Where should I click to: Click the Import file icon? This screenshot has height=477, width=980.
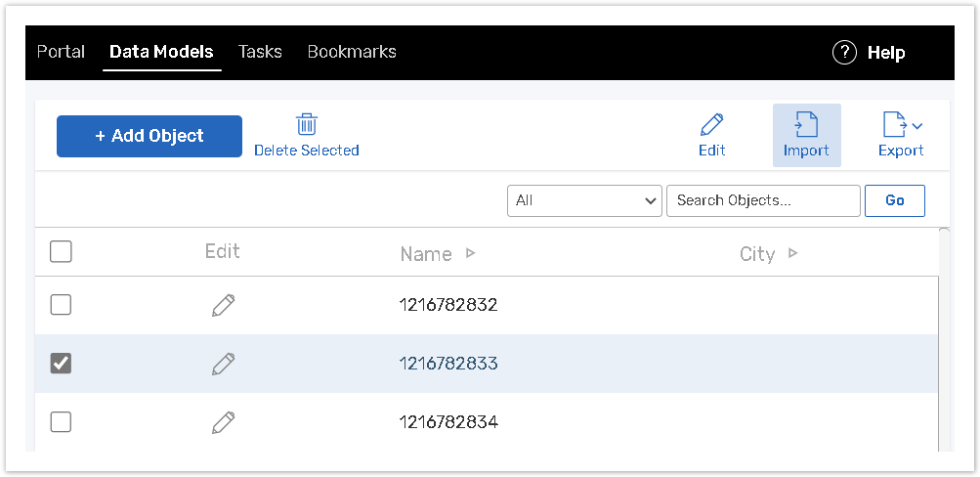tap(806, 124)
